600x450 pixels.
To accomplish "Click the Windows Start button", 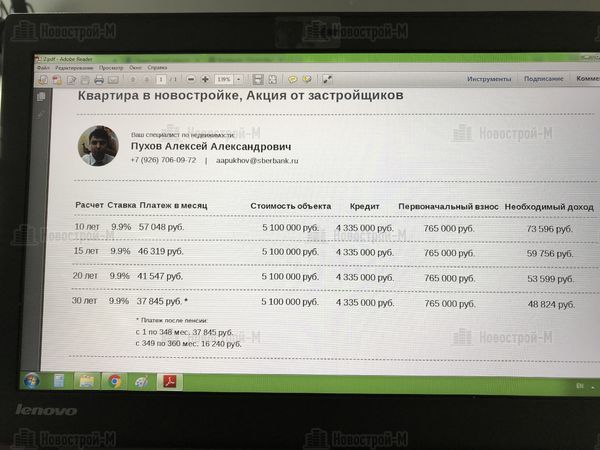I will (x=32, y=381).
